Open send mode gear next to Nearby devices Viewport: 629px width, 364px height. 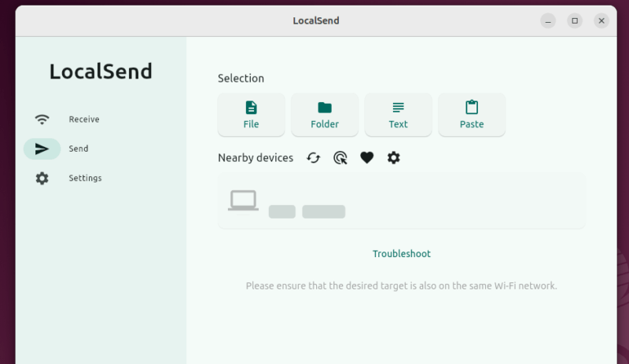point(394,158)
